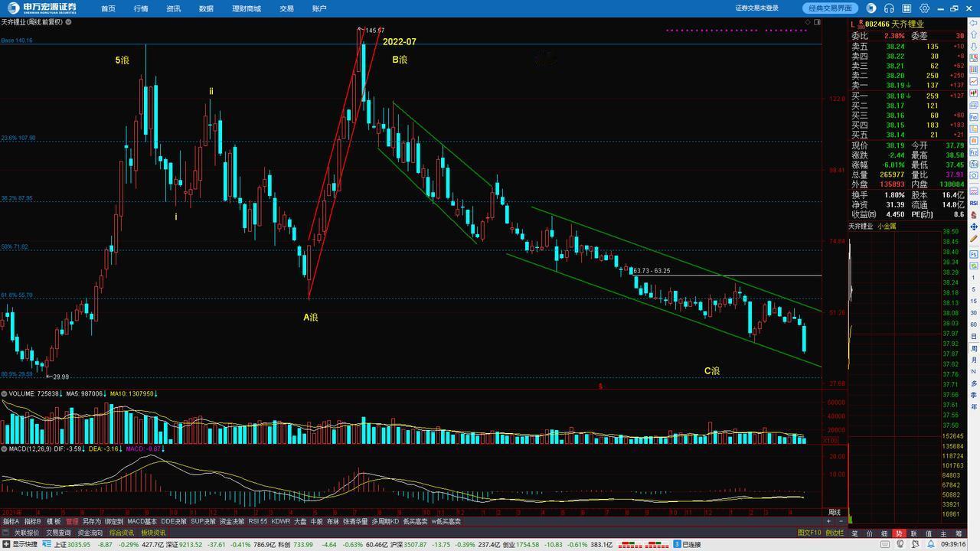Select the DDE决策 indicator tab
Image resolution: width=980 pixels, height=551 pixels.
(173, 521)
